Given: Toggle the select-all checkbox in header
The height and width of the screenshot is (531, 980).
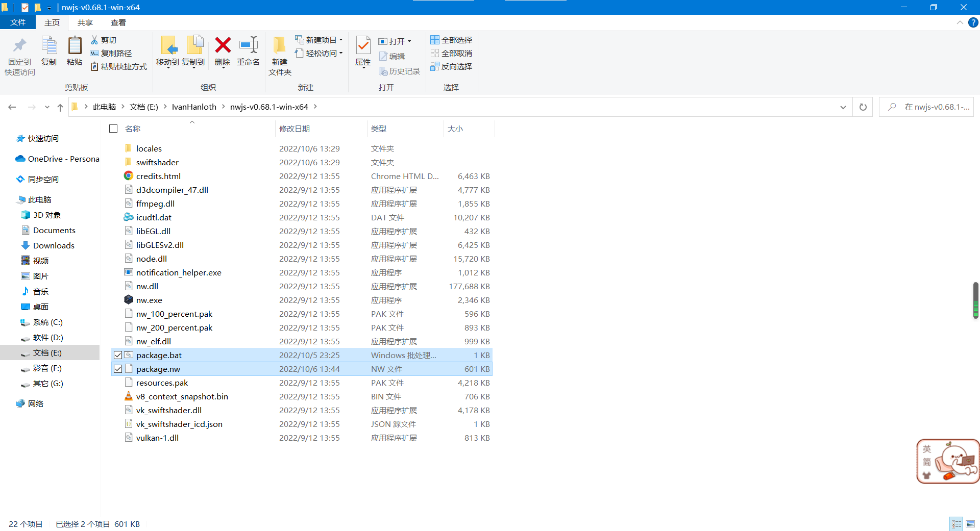Looking at the screenshot, I should (x=113, y=129).
